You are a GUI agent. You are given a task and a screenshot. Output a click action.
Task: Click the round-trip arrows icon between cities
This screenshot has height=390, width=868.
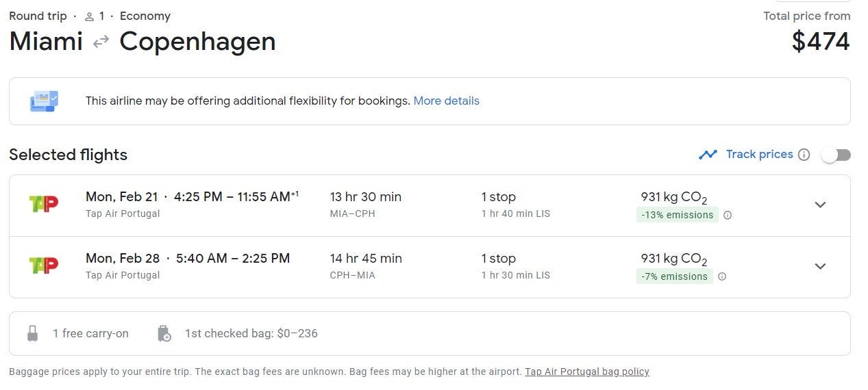pyautogui.click(x=101, y=42)
